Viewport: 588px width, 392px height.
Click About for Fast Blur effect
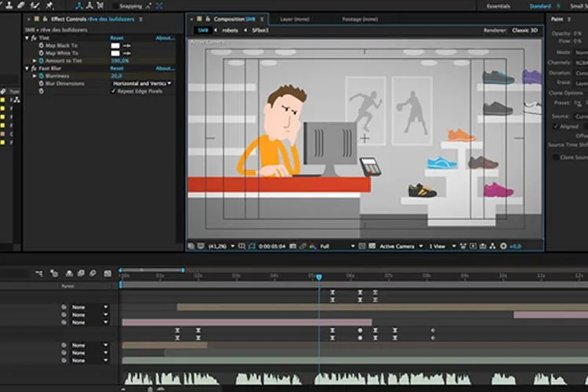165,68
